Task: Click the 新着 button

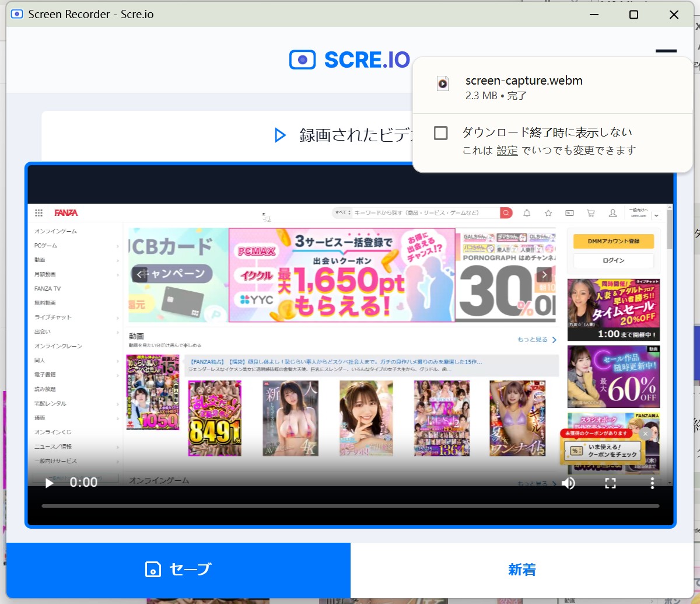Action: 522,570
